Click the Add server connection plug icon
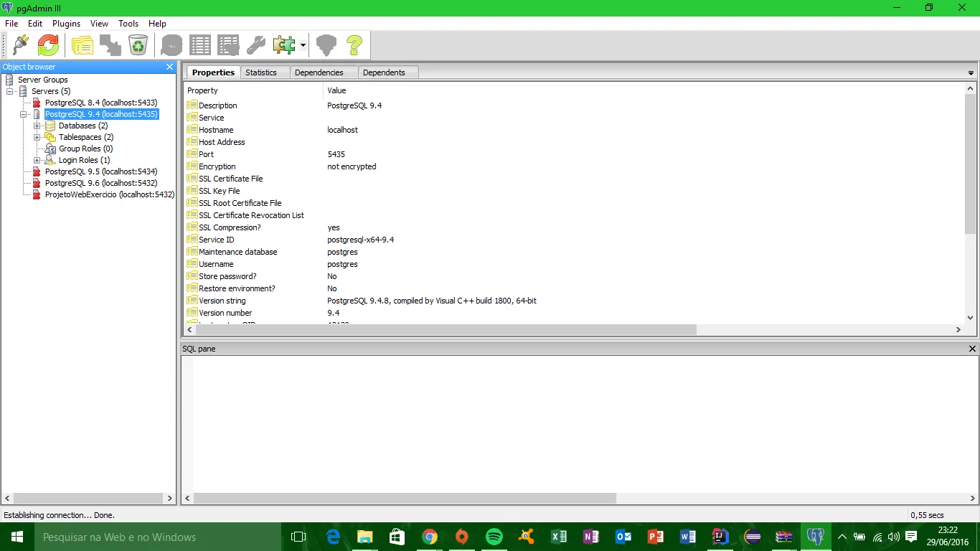The height and width of the screenshot is (551, 980). pyautogui.click(x=20, y=46)
